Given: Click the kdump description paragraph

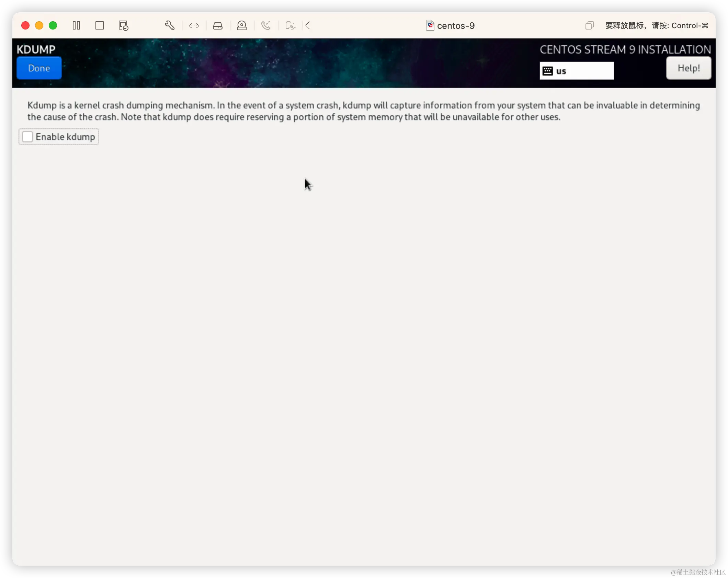Looking at the screenshot, I should pos(364,111).
